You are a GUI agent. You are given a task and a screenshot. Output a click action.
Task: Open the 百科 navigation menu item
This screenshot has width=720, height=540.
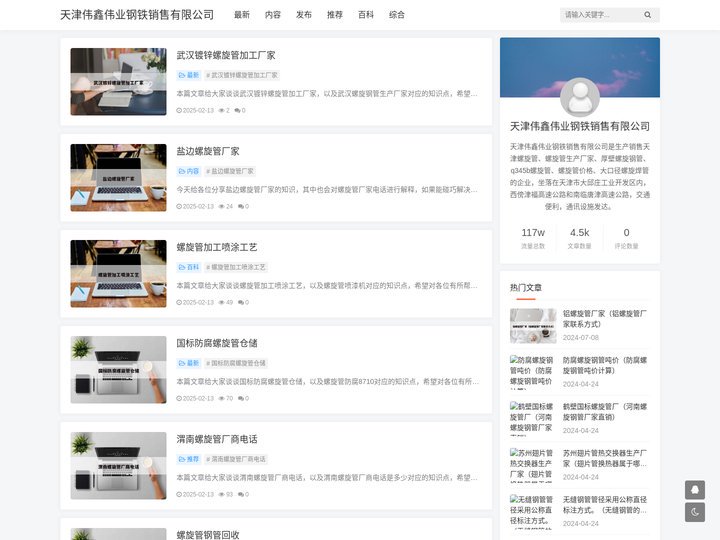click(x=366, y=15)
